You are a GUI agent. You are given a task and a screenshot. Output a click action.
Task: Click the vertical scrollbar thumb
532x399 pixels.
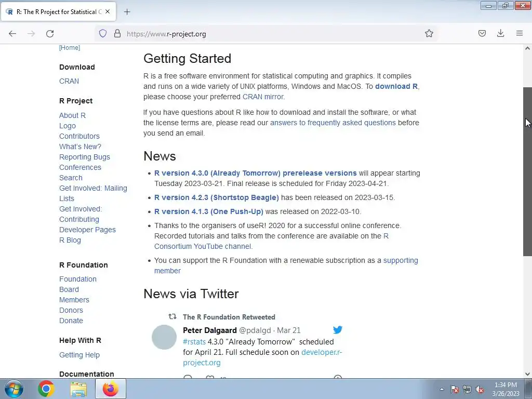tap(527, 171)
